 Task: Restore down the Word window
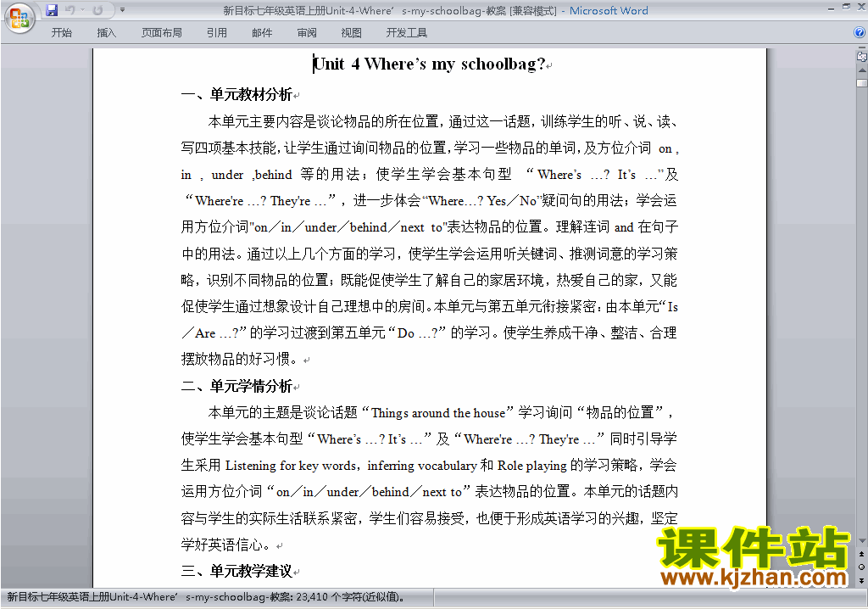click(x=846, y=8)
